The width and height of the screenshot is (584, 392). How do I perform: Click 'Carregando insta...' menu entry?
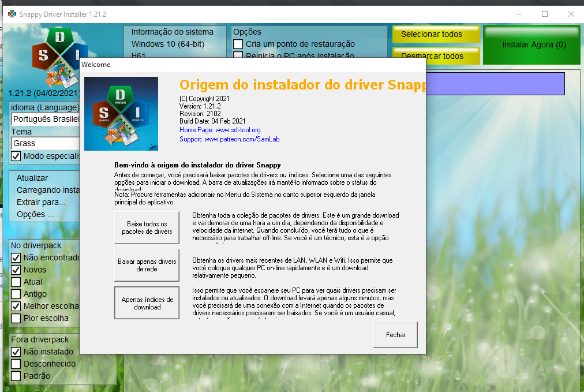48,190
